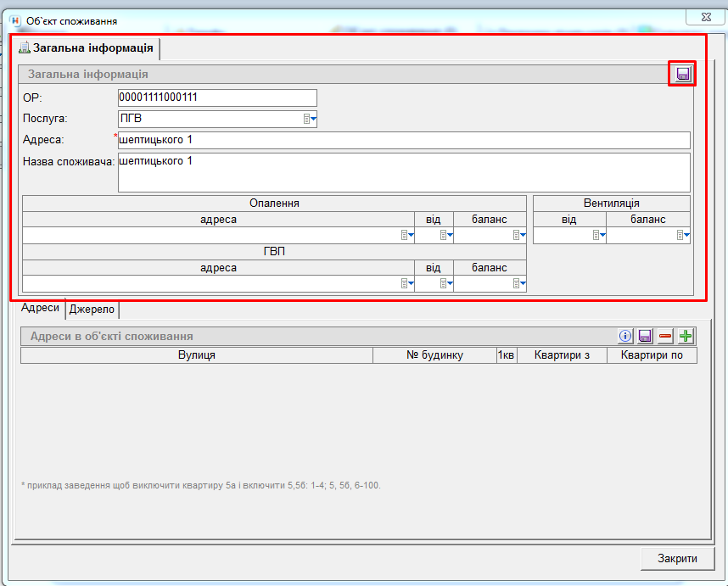Open the Послуга dropdown showing ПГВ
The height and width of the screenshot is (586, 728).
[x=311, y=120]
